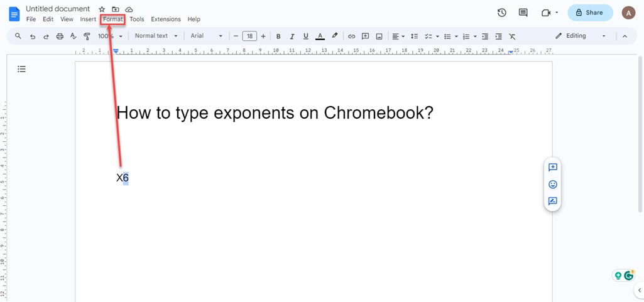
Task: Expand the video call options arrow
Action: pos(557,13)
